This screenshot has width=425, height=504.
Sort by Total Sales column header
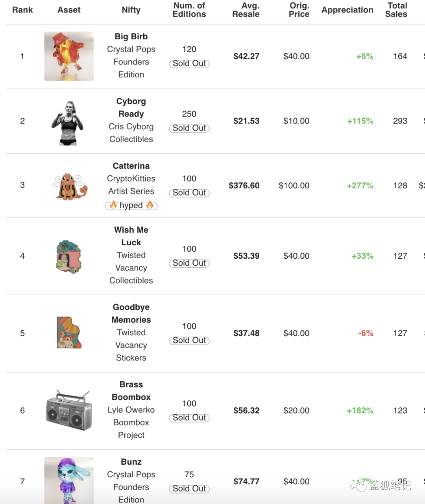coord(396,10)
